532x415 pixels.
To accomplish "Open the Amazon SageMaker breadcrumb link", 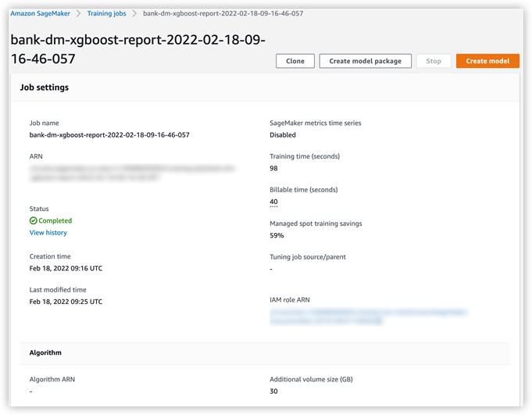I will click(x=40, y=13).
